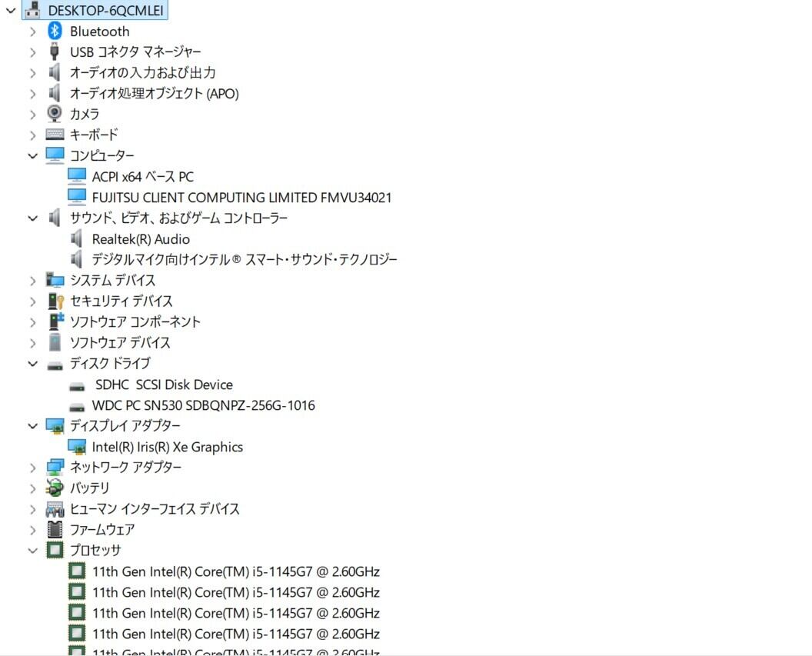This screenshot has width=812, height=656.
Task: Expand the カメラ category
Action: [33, 114]
